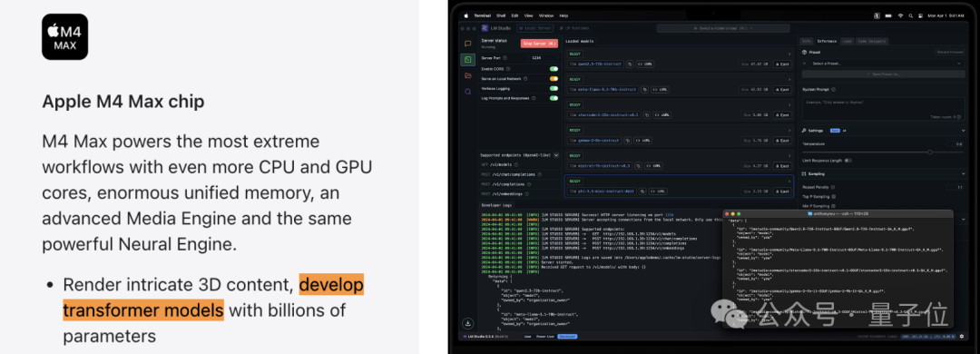This screenshot has height=354, width=980.
Task: Select the Developer terminal icon in sidebar
Action: click(x=467, y=59)
